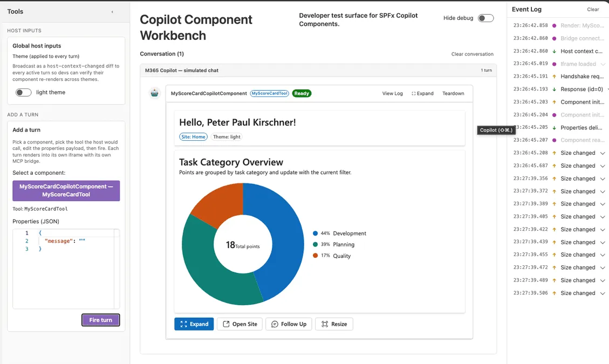Click the 18 Total points center label

pyautogui.click(x=243, y=245)
